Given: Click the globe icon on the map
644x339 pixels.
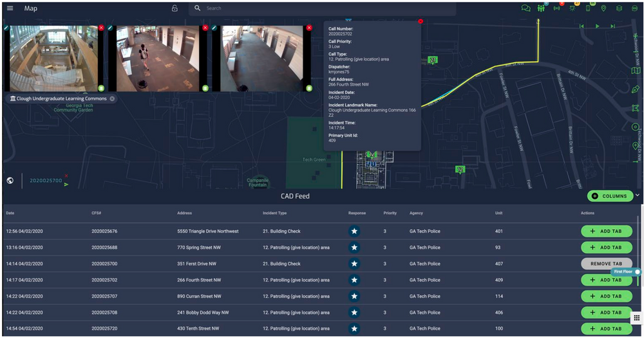Looking at the screenshot, I should point(10,181).
